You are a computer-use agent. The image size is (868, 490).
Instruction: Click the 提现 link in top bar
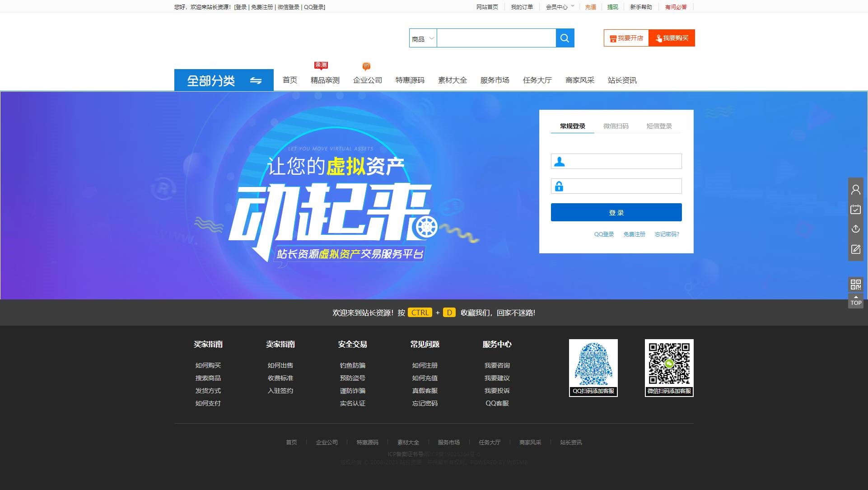click(x=612, y=7)
